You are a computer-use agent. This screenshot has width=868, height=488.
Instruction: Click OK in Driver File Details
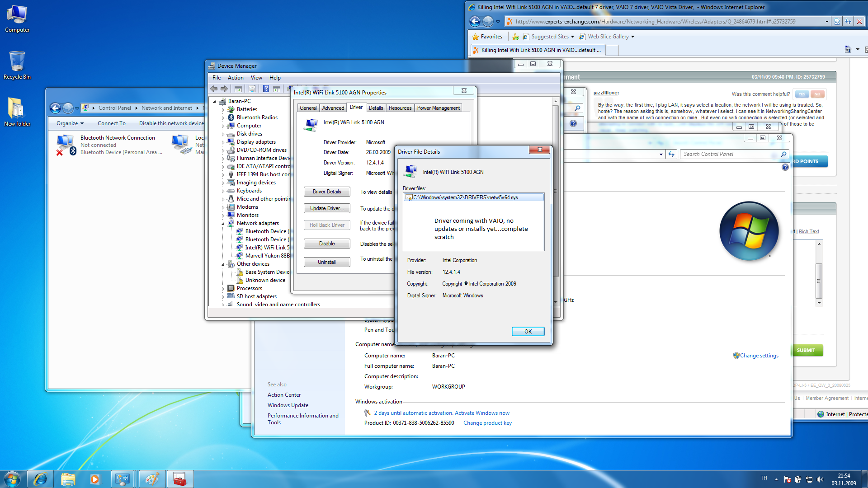[x=528, y=332]
